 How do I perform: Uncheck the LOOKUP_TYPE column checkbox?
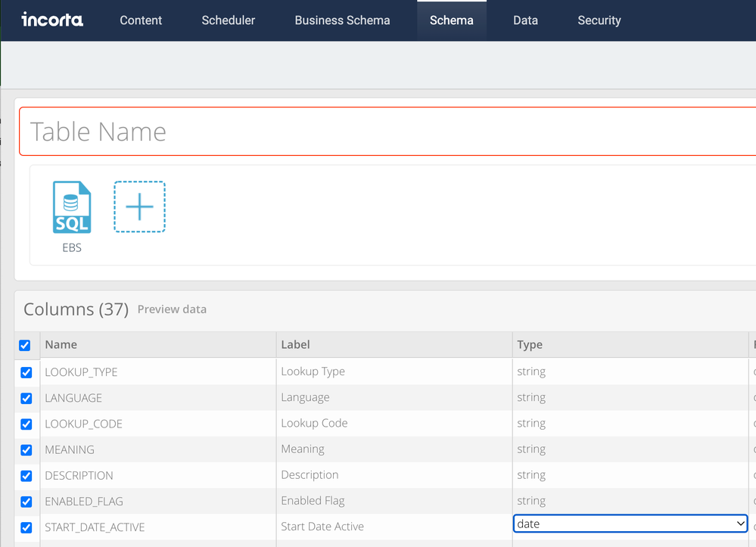pyautogui.click(x=26, y=372)
